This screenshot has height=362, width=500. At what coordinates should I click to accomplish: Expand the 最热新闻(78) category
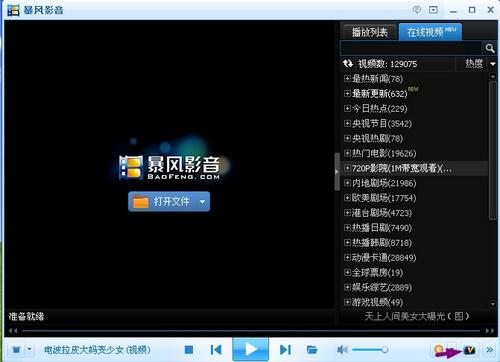(x=347, y=79)
